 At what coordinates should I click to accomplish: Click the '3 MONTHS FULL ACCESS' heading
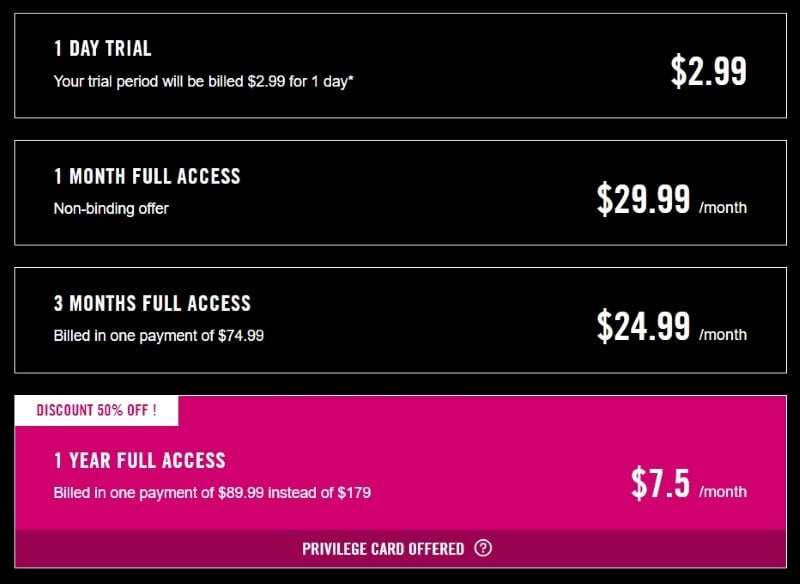point(152,303)
